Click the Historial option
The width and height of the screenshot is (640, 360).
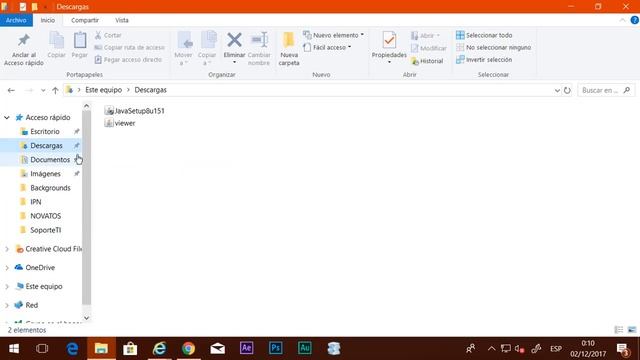click(427, 61)
